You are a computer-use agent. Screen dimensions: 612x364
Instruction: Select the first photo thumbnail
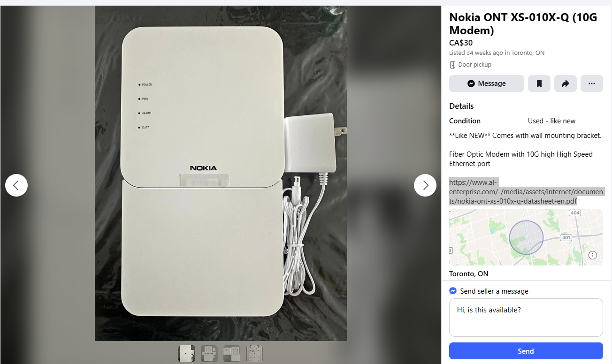tap(186, 353)
